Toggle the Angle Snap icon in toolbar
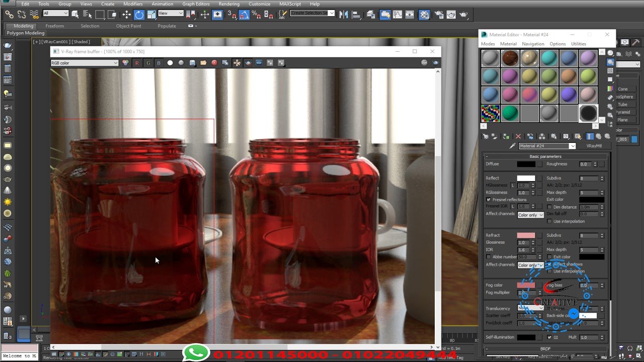Viewport: 644px width, 362px height. pyautogui.click(x=244, y=15)
